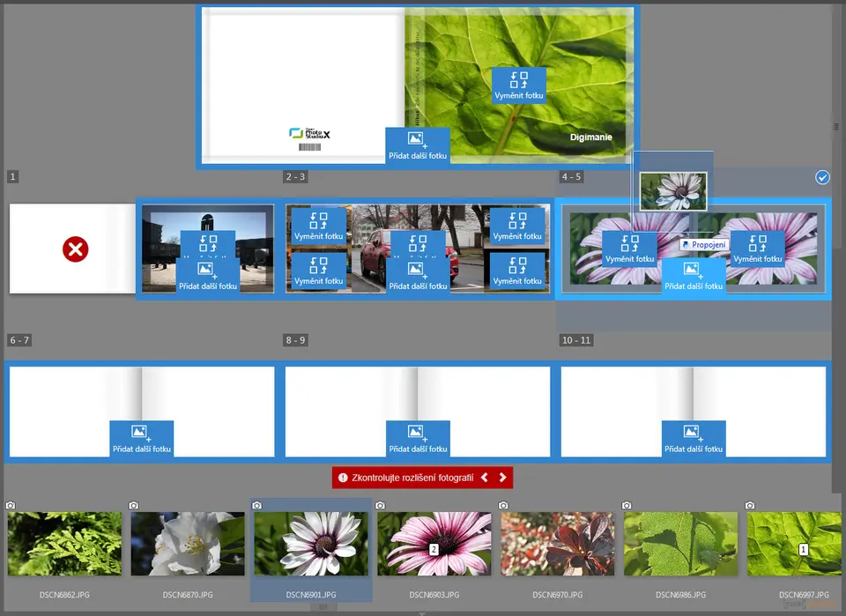
Task: Add another photo to pages 8-9
Action: [x=418, y=439]
